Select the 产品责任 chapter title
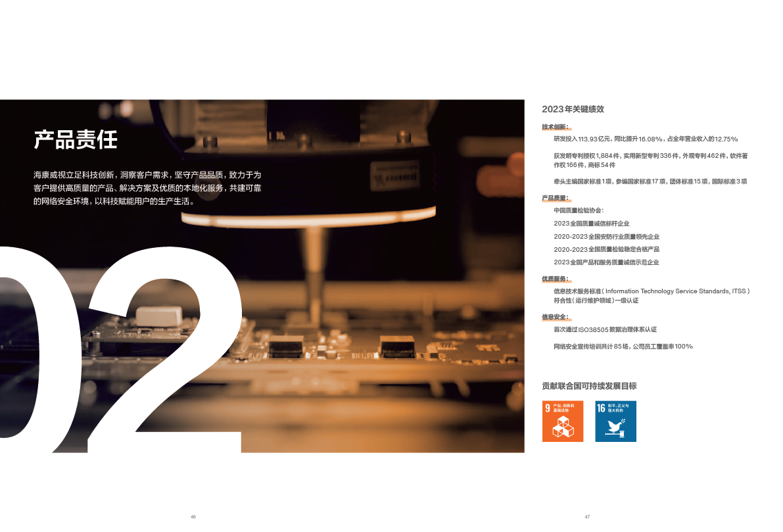Screen dimensions: 783x532 76,139
